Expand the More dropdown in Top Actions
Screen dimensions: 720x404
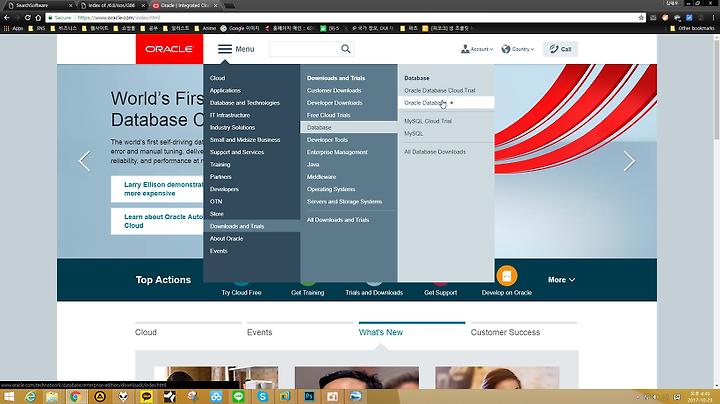coord(561,280)
